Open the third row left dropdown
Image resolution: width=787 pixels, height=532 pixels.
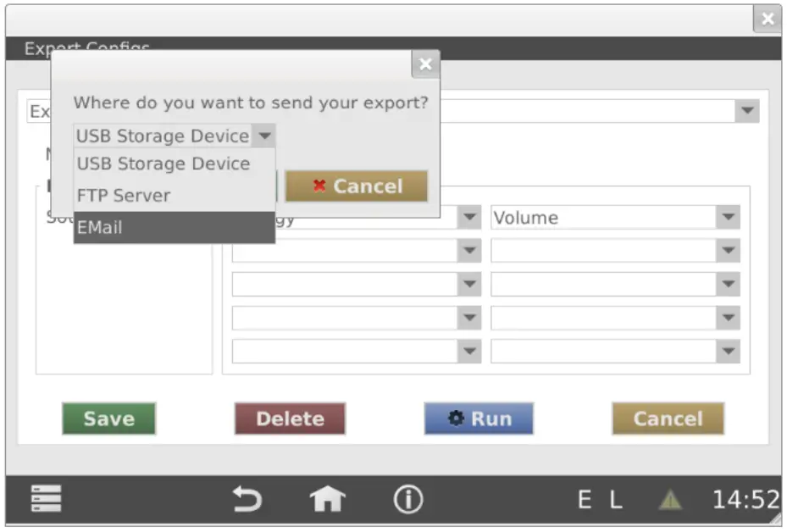pyautogui.click(x=357, y=284)
